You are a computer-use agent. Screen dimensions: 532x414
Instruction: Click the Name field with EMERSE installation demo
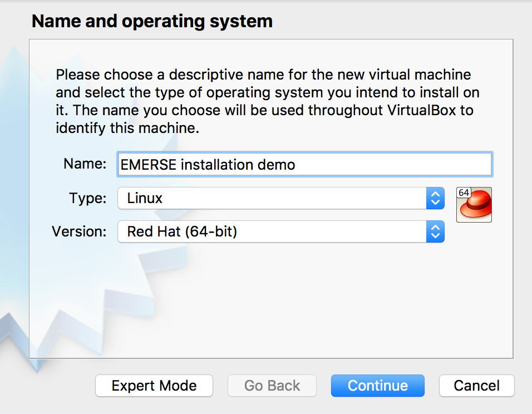point(305,165)
